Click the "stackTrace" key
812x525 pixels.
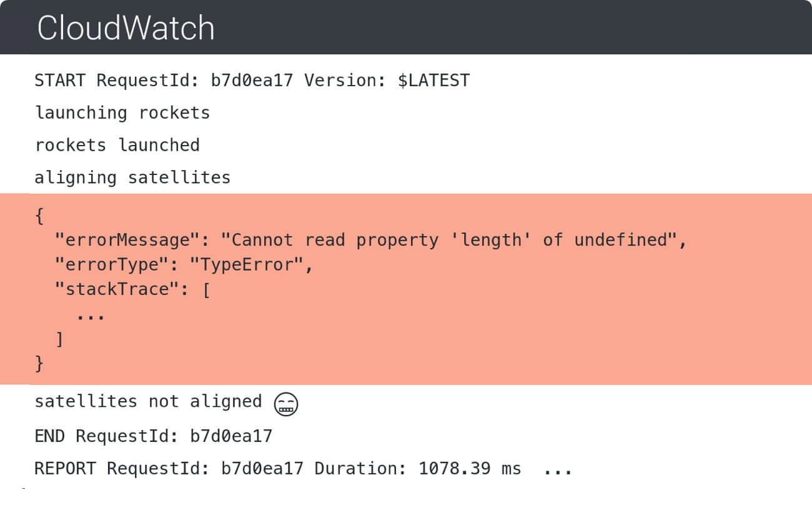click(111, 289)
